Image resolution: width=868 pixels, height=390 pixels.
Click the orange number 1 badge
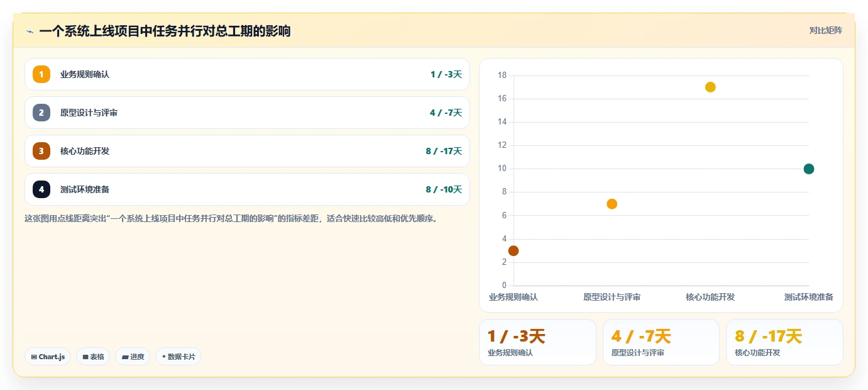pos(41,74)
